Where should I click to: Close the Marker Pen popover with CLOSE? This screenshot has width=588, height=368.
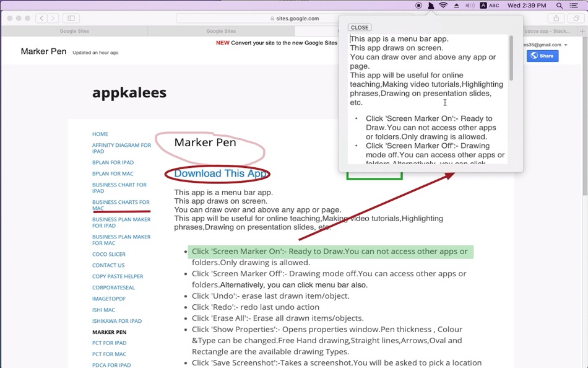[x=360, y=27]
